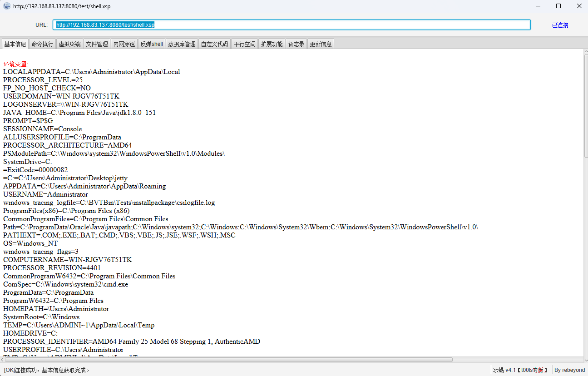Click the app icon in the title bar
This screenshot has height=376, width=588.
pyautogui.click(x=7, y=6)
